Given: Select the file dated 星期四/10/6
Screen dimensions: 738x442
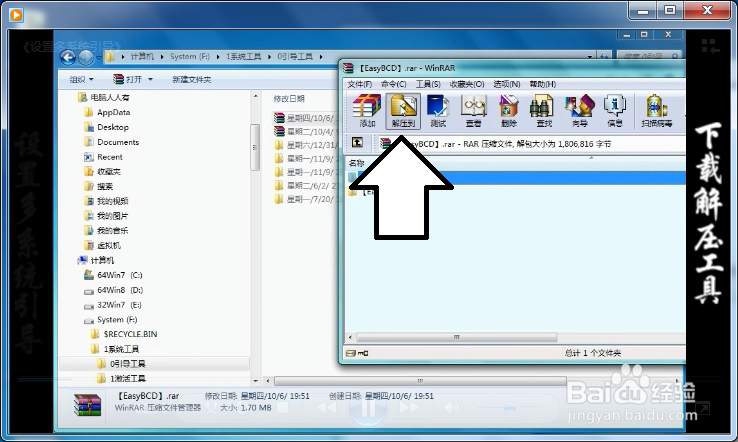Looking at the screenshot, I should click(306, 118).
